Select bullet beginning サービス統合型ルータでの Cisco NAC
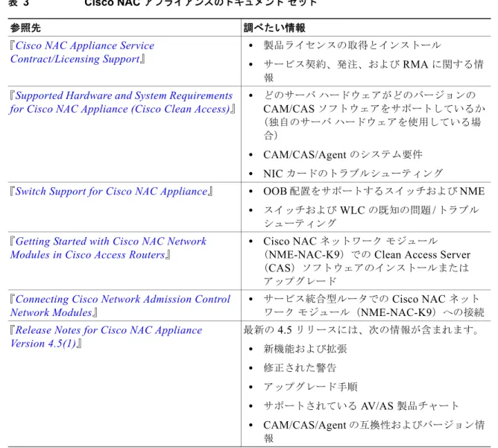 373,306
